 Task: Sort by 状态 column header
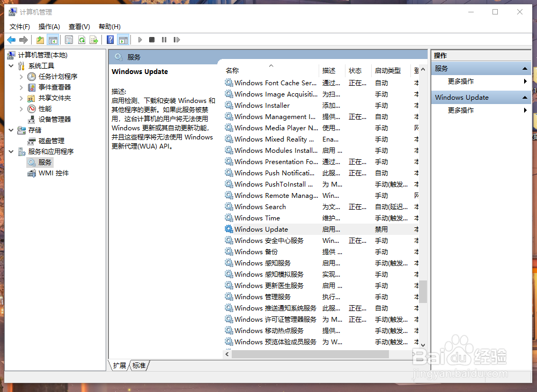click(358, 71)
